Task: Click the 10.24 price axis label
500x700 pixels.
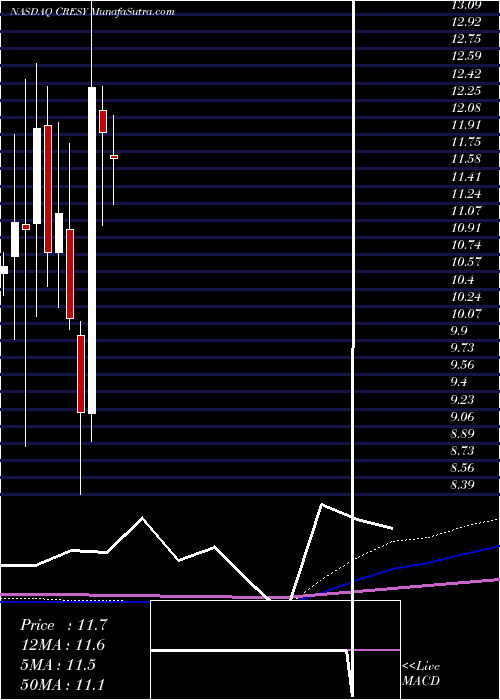Action: [x=467, y=296]
